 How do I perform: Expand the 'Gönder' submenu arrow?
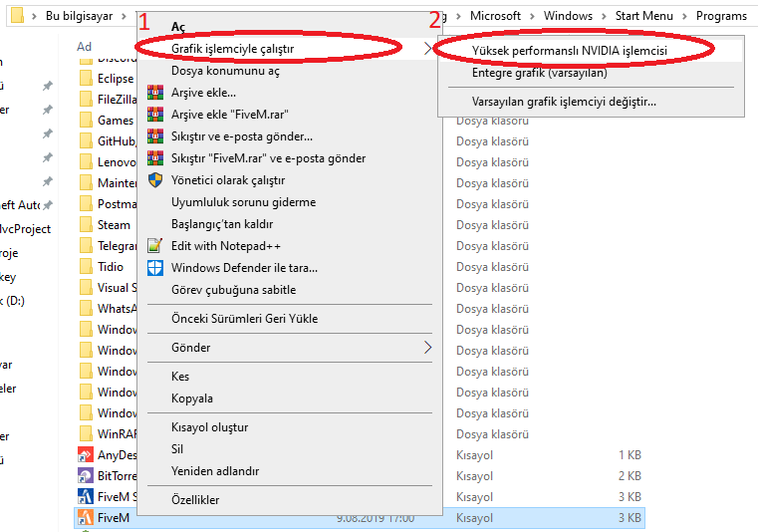[x=428, y=348]
